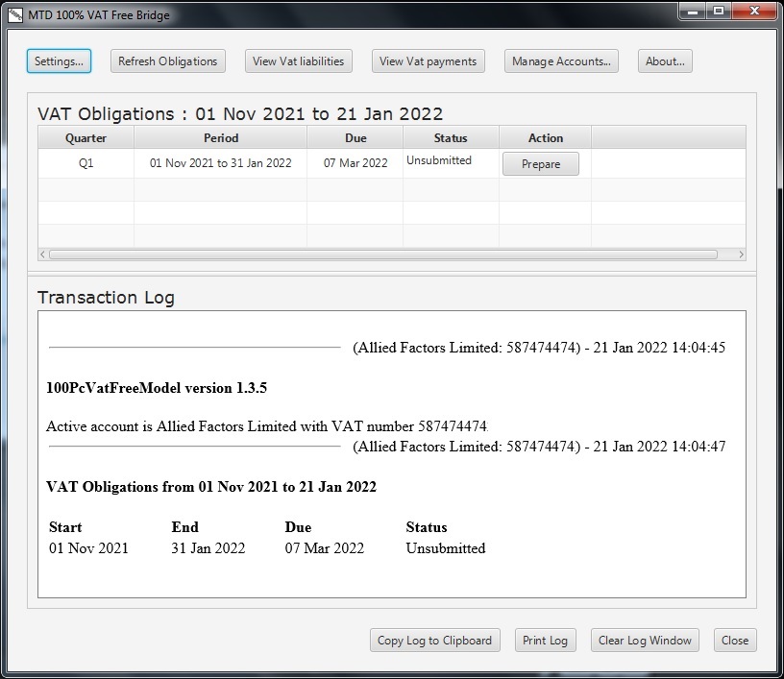The image size is (784, 679).
Task: Click Refresh Obligations button
Action: pos(167,61)
